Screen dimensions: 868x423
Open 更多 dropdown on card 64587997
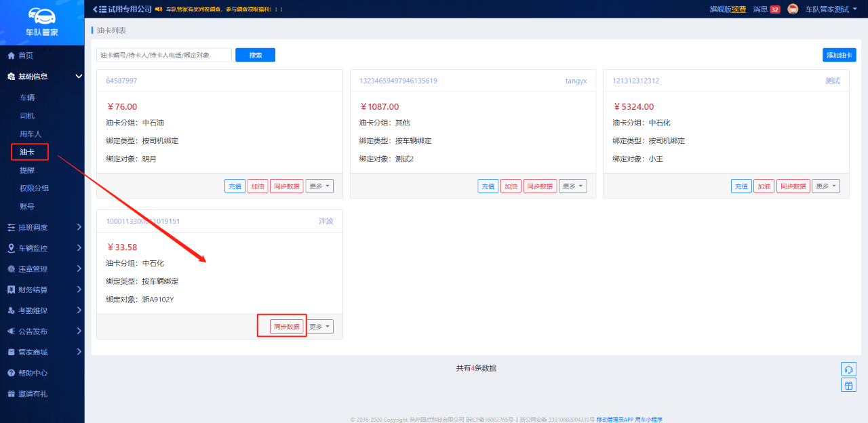(x=319, y=186)
